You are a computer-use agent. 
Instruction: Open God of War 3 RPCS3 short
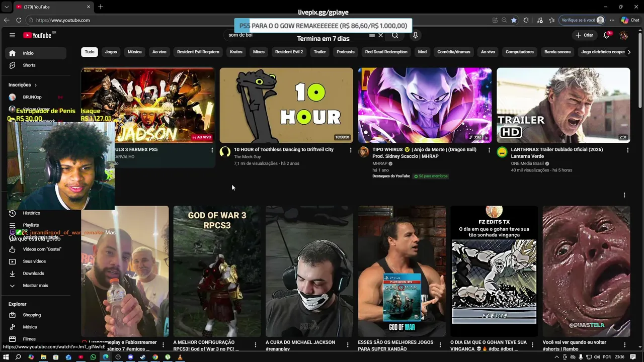[x=217, y=271]
